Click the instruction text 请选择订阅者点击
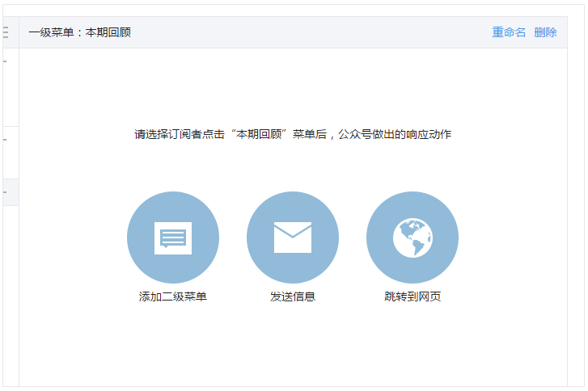Image resolution: width=588 pixels, height=391 pixels. tap(179, 134)
